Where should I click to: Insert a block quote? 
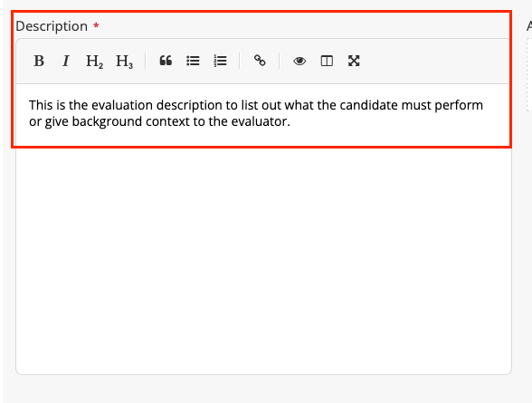pyautogui.click(x=166, y=61)
